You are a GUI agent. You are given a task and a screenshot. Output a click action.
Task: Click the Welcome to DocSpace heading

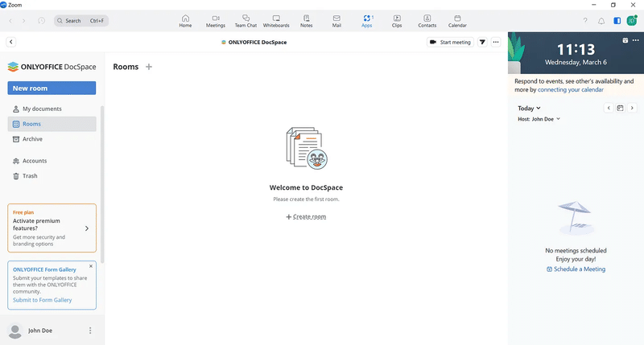tap(306, 187)
